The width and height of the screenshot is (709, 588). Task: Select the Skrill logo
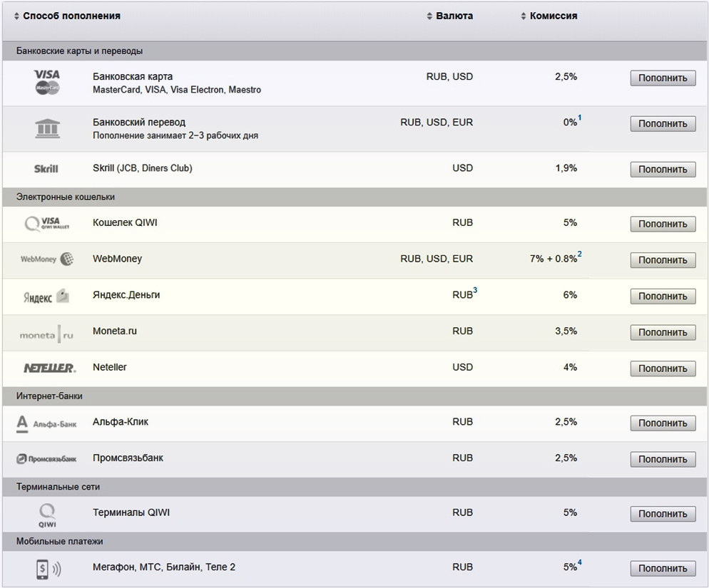[46, 169]
